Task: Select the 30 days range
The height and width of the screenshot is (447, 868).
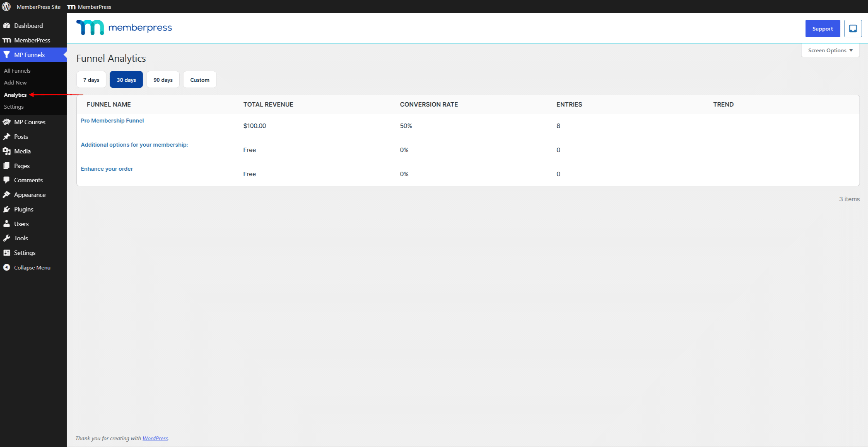Action: (x=126, y=80)
